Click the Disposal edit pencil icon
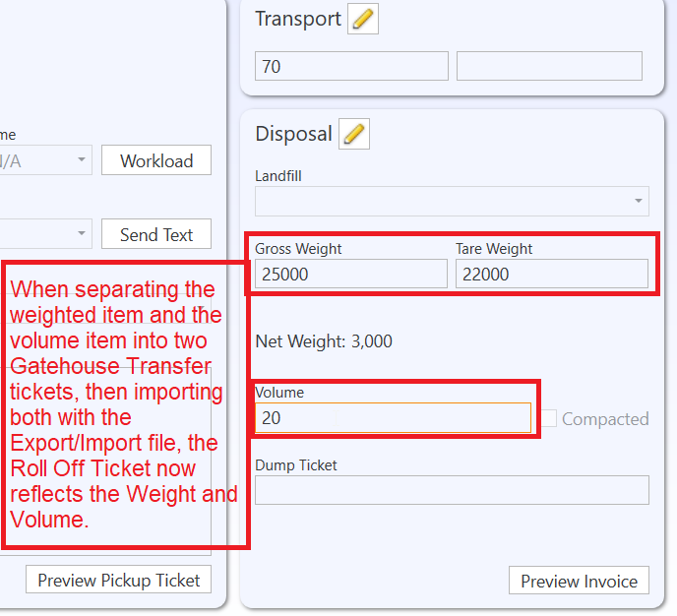Viewport: 677px width, 616px height. pos(354,134)
